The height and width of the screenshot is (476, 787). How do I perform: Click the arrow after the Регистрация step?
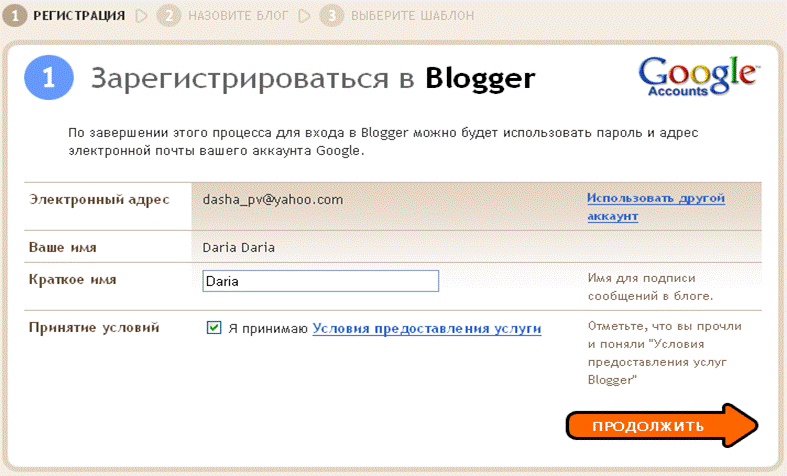pos(142,16)
